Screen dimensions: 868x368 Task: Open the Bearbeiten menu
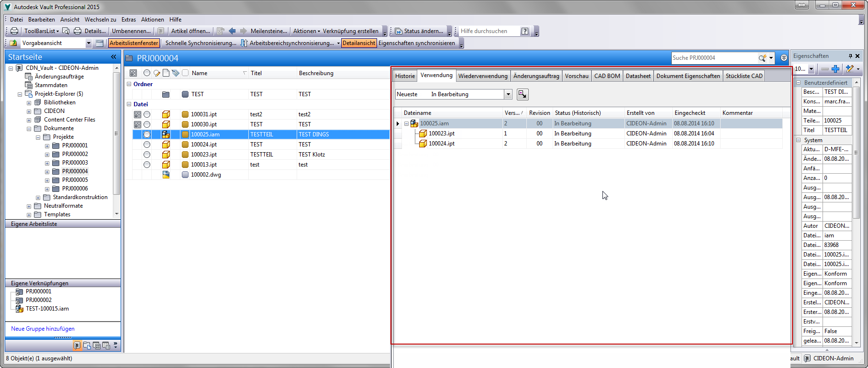(42, 20)
